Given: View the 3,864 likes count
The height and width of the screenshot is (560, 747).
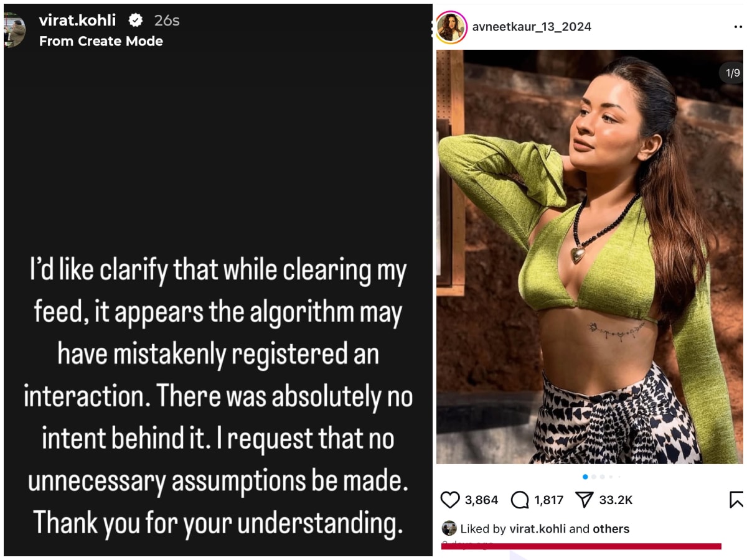Looking at the screenshot, I should (x=481, y=500).
